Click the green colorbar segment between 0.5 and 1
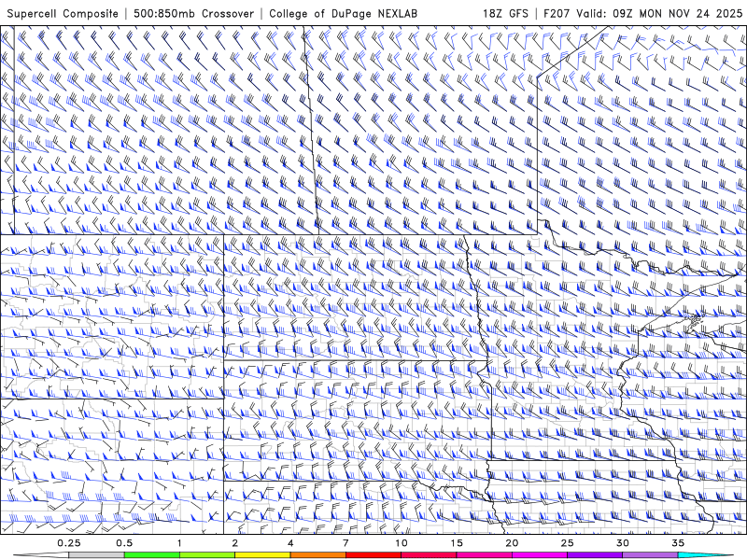747x560 pixels. pos(152,555)
